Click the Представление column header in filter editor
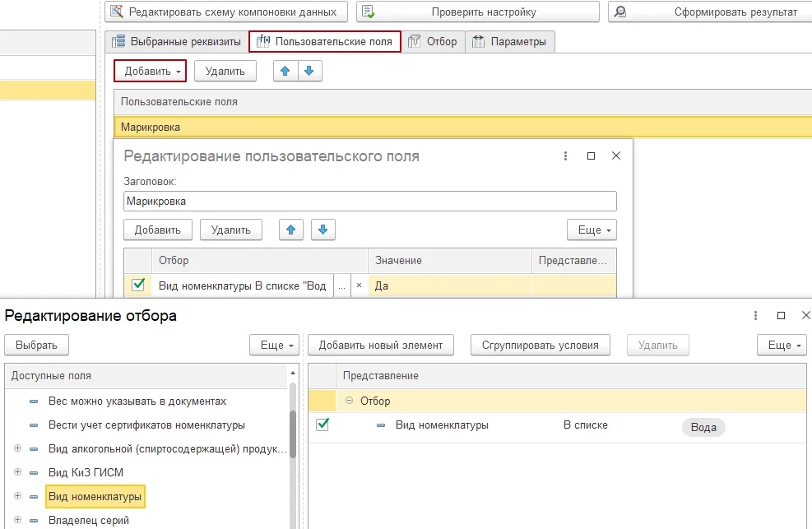The height and width of the screenshot is (529, 812). [571, 376]
